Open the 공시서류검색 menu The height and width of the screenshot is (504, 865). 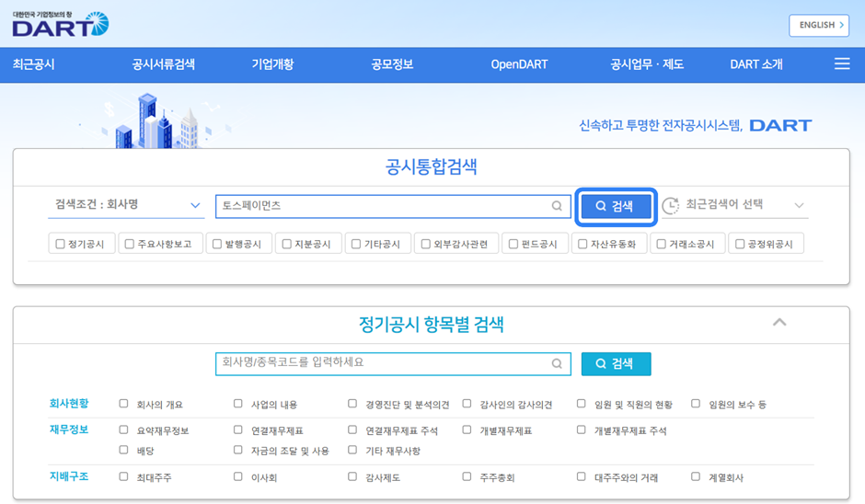point(163,64)
